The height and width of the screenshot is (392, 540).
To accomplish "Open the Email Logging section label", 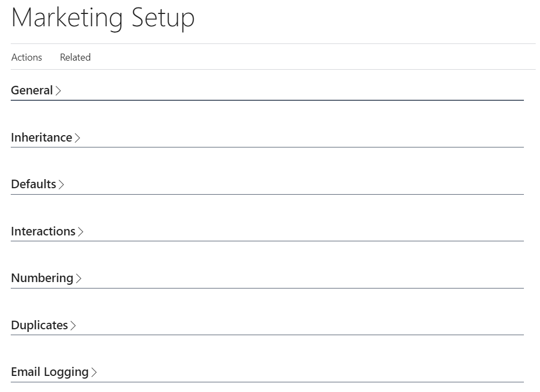I will point(49,372).
